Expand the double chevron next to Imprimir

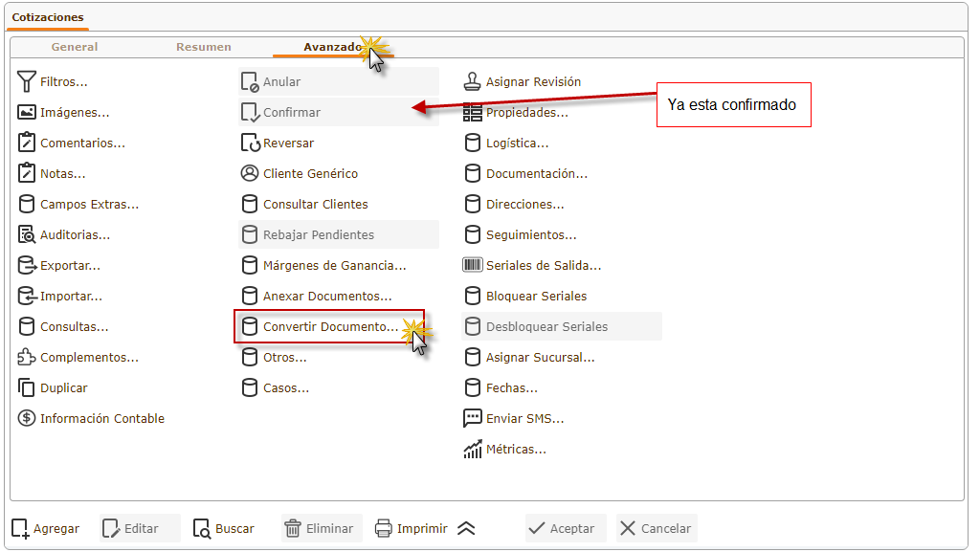[x=466, y=528]
